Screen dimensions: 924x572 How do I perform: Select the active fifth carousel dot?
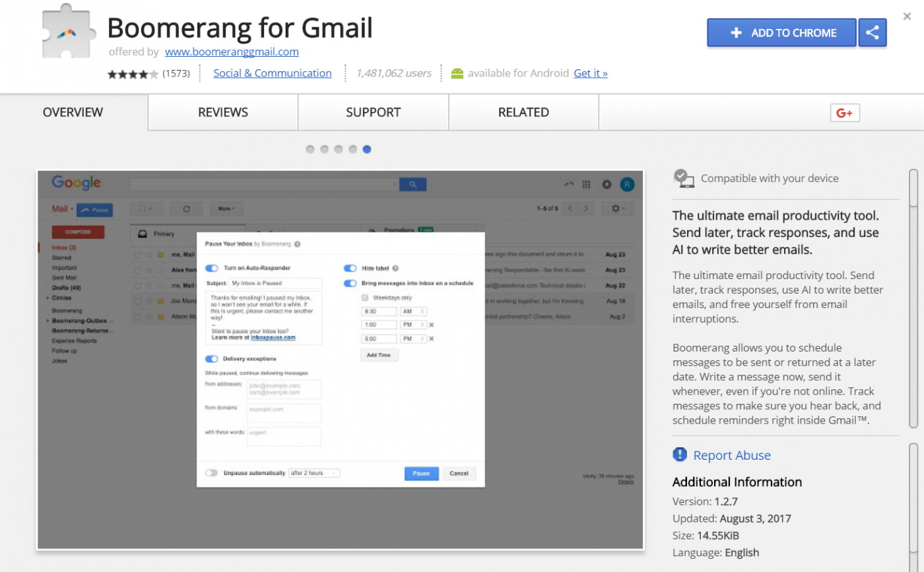tap(367, 149)
